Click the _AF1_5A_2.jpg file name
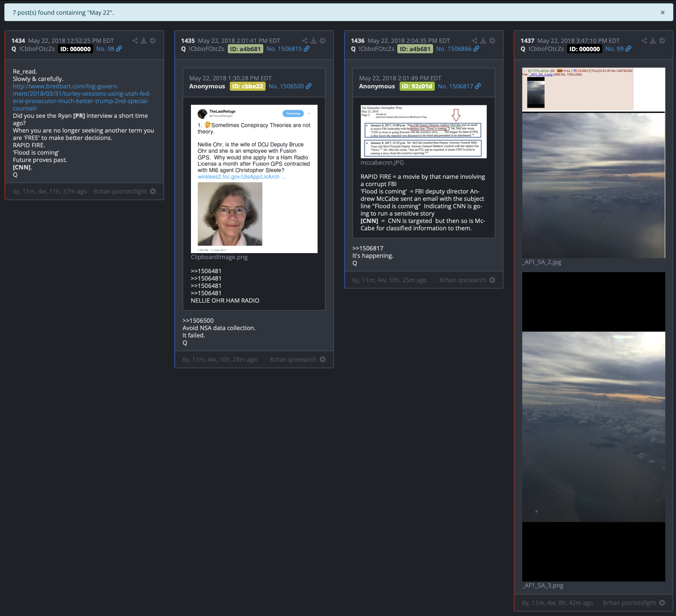Screen dimensions: 676x616 coord(542,262)
